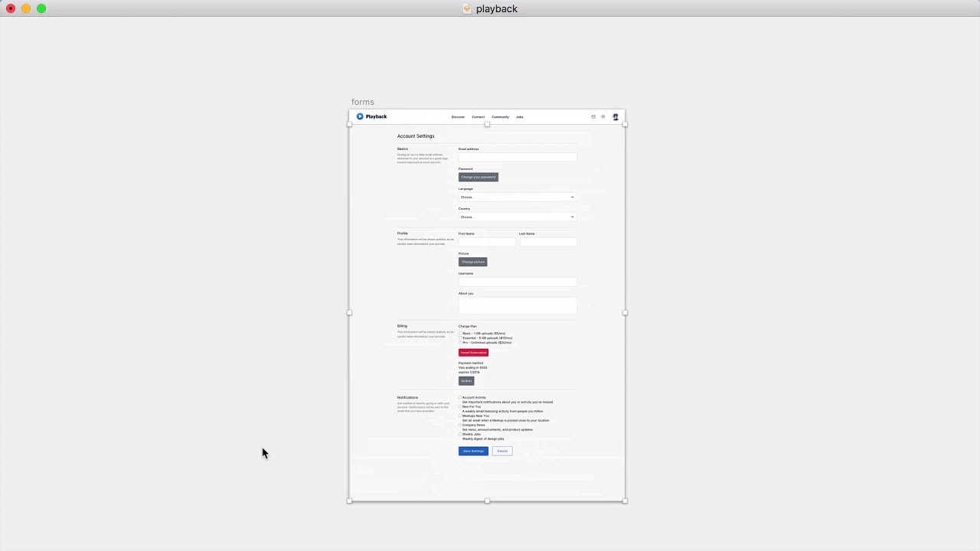
Task: Open the Community nav item
Action: click(501, 117)
